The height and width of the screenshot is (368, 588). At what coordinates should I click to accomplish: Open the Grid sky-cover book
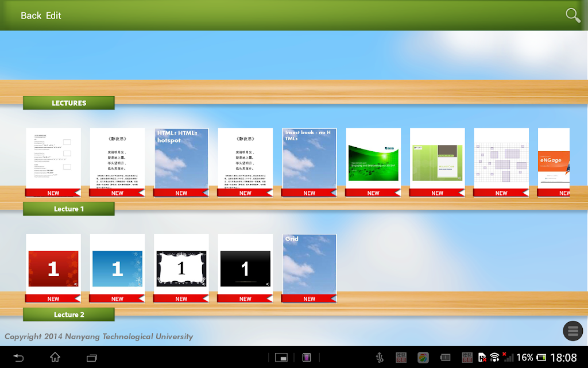(310, 268)
